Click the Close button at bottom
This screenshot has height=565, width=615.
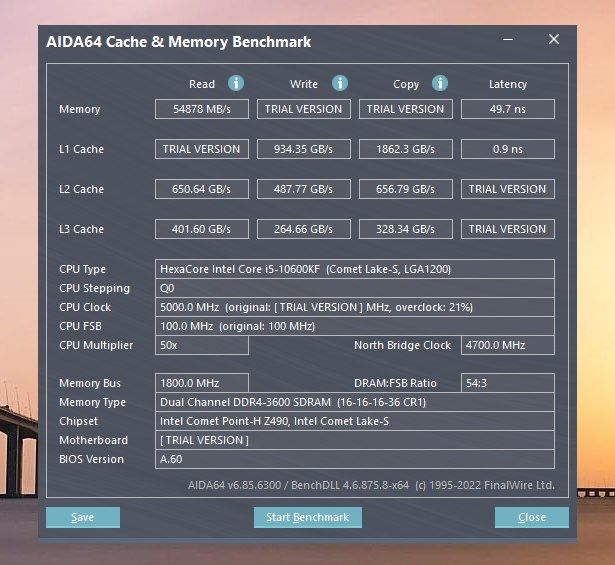(532, 517)
